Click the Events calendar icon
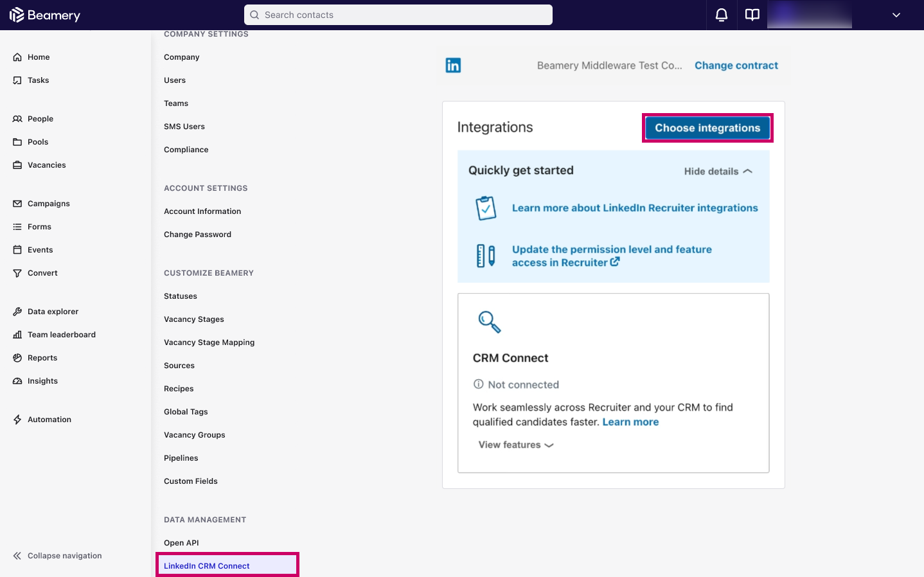 [x=17, y=250]
